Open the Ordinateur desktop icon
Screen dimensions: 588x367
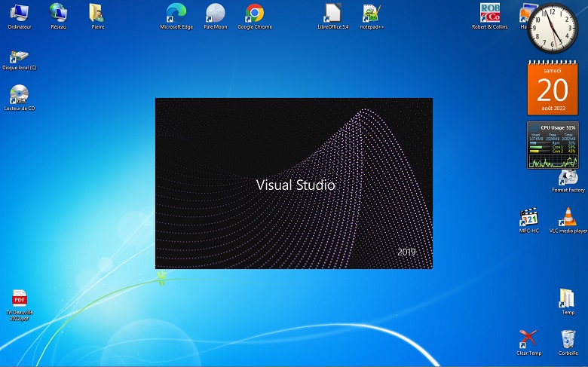click(x=19, y=16)
